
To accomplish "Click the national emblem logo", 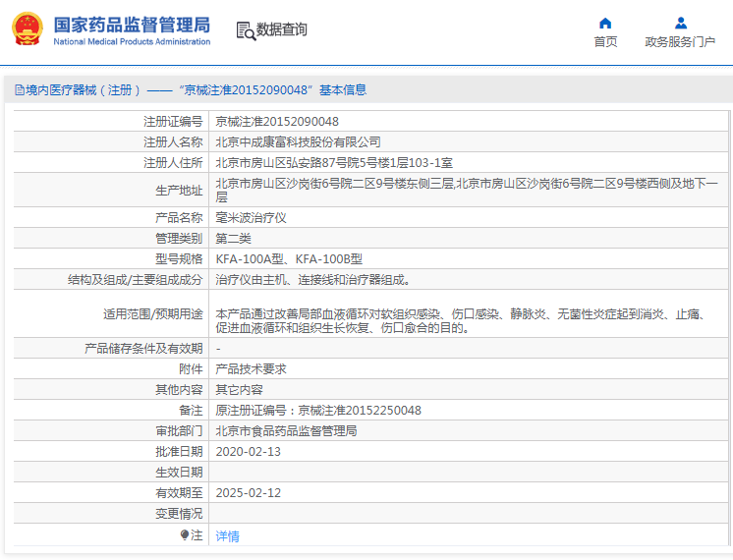I will point(28,28).
